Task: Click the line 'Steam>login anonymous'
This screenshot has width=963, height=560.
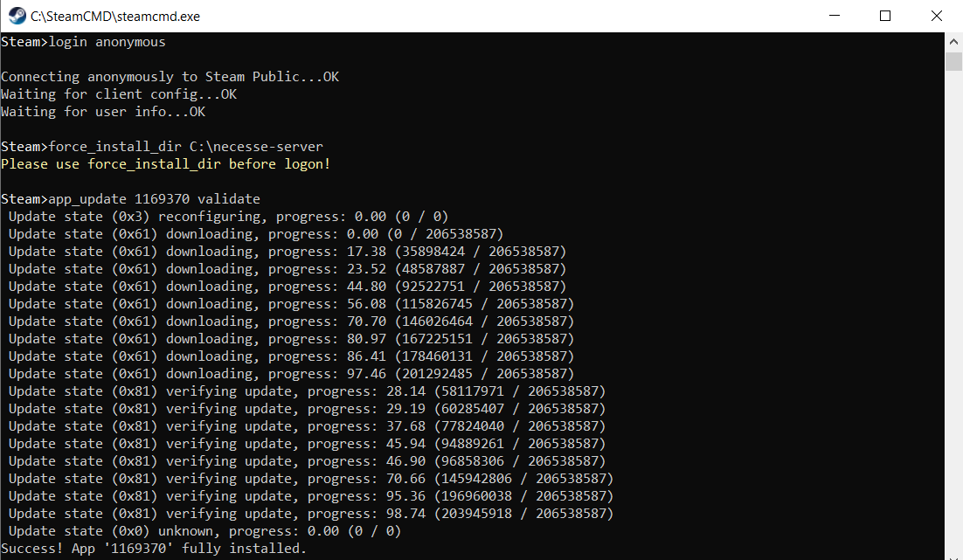Action: (x=84, y=42)
